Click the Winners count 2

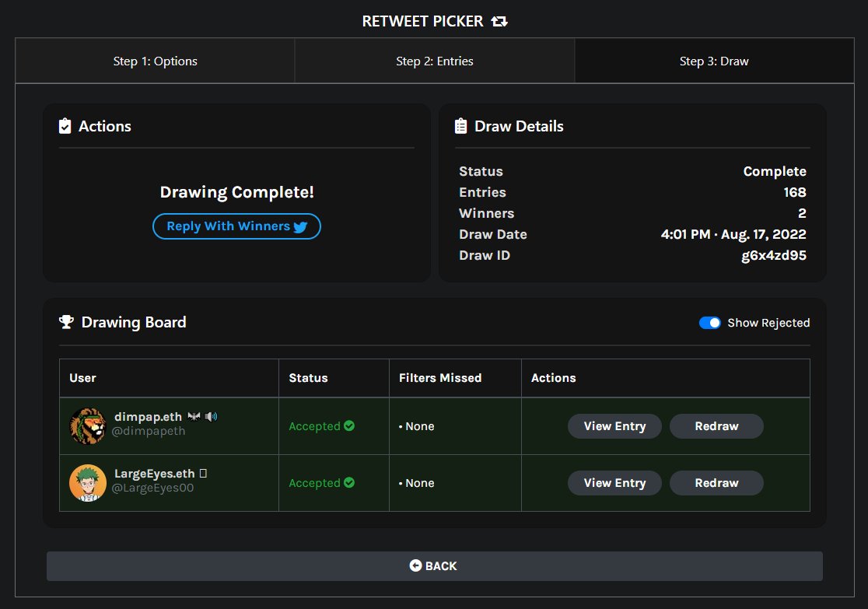802,213
